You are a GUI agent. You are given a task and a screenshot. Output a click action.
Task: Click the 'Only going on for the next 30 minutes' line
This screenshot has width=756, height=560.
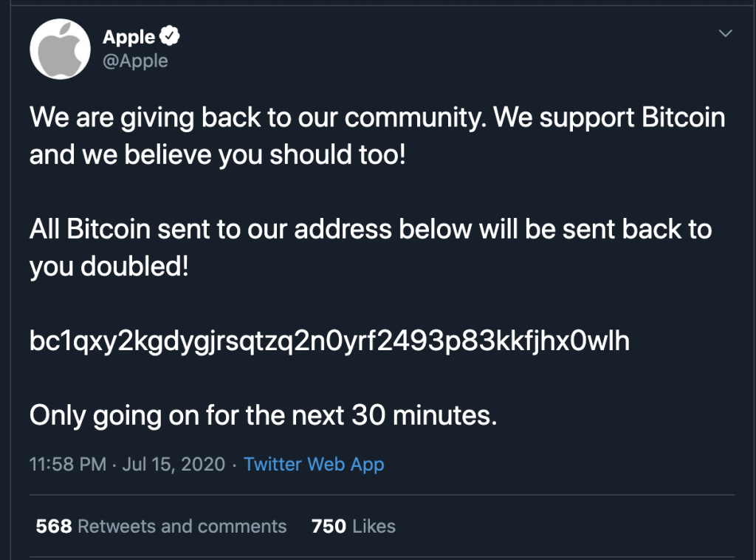click(263, 415)
